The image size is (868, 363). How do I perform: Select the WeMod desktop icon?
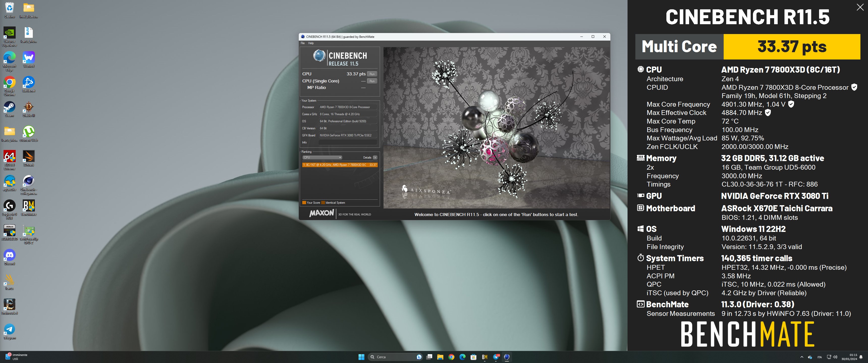[x=29, y=59]
